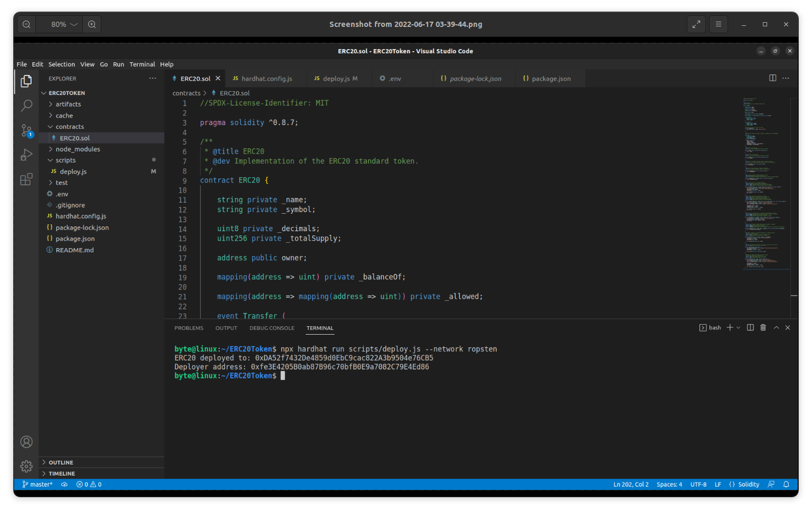812x512 pixels.
Task: Change indentation via Spaces: 4
Action: (x=669, y=485)
